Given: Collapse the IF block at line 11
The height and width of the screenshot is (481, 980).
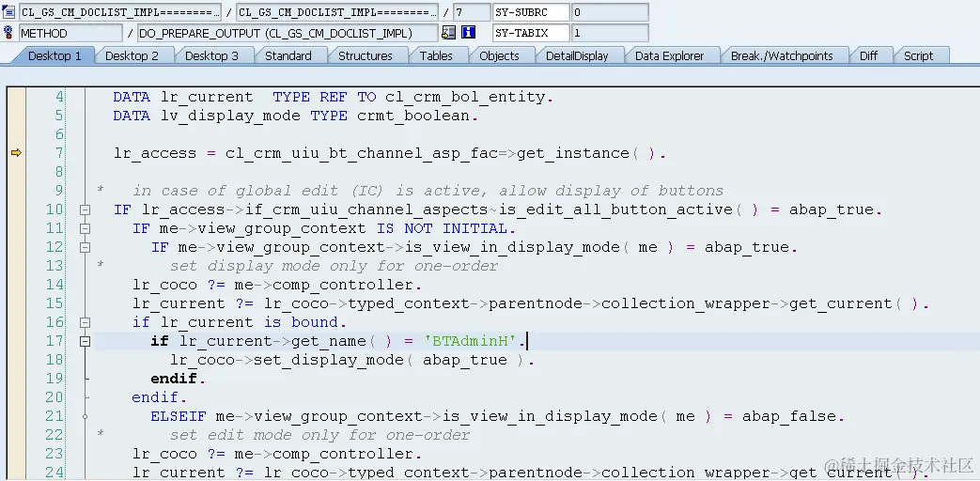Looking at the screenshot, I should click(85, 228).
